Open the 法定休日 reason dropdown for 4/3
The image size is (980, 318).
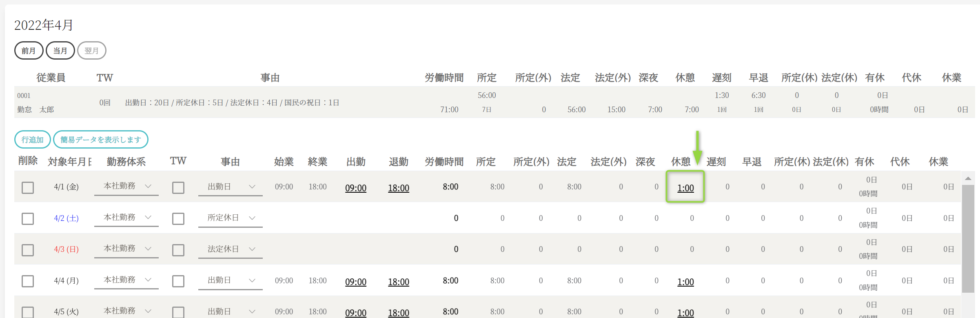pyautogui.click(x=231, y=249)
